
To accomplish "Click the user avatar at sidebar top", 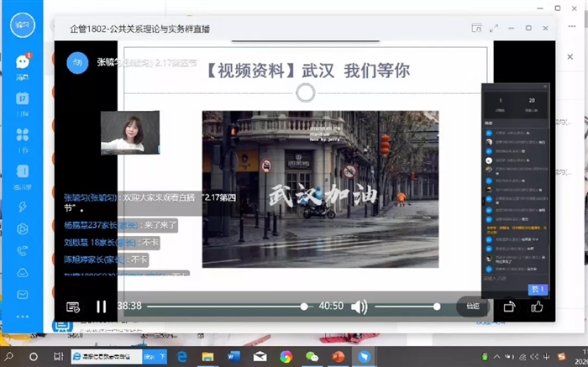I will point(23,24).
